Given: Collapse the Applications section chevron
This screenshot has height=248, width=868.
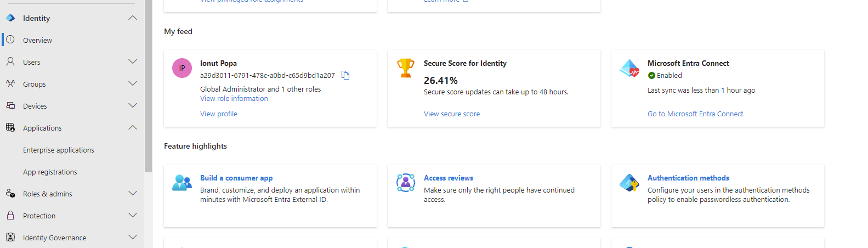Looking at the screenshot, I should click(132, 128).
